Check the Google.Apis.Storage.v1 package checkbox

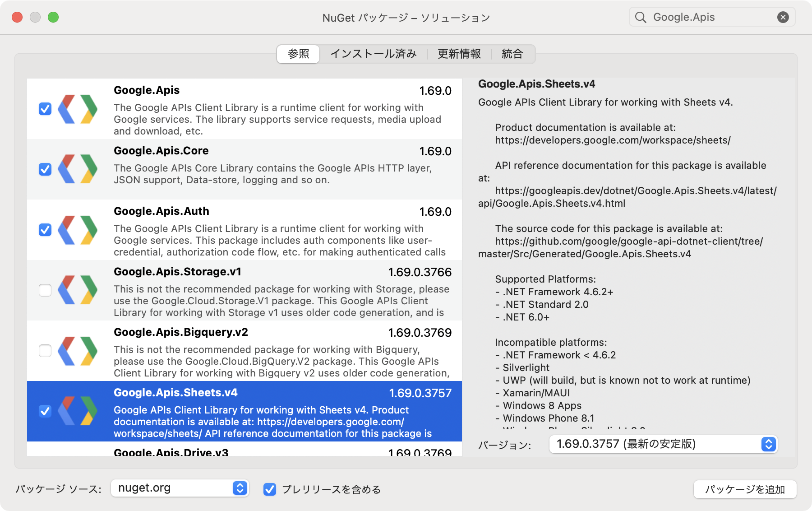click(45, 290)
